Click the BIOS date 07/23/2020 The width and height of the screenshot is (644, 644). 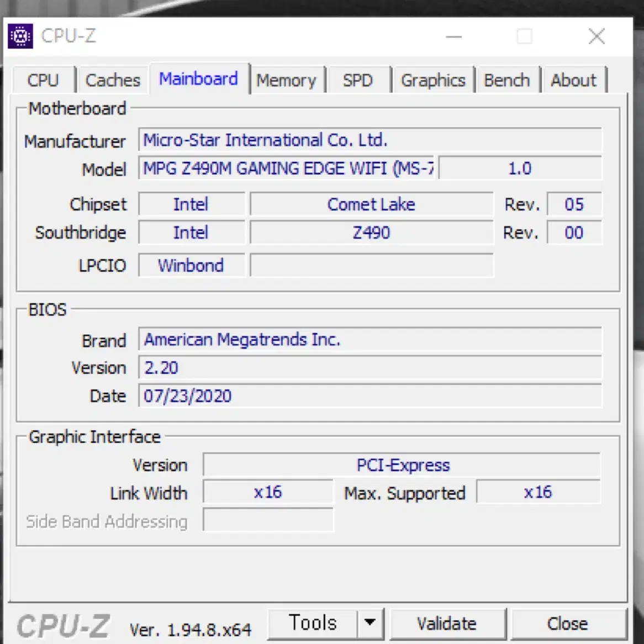370,396
